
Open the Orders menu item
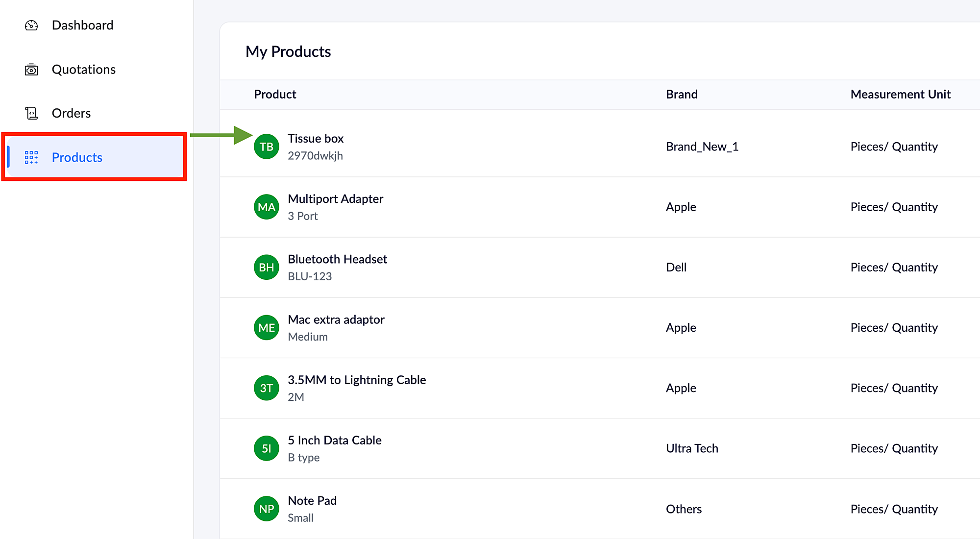coord(71,113)
